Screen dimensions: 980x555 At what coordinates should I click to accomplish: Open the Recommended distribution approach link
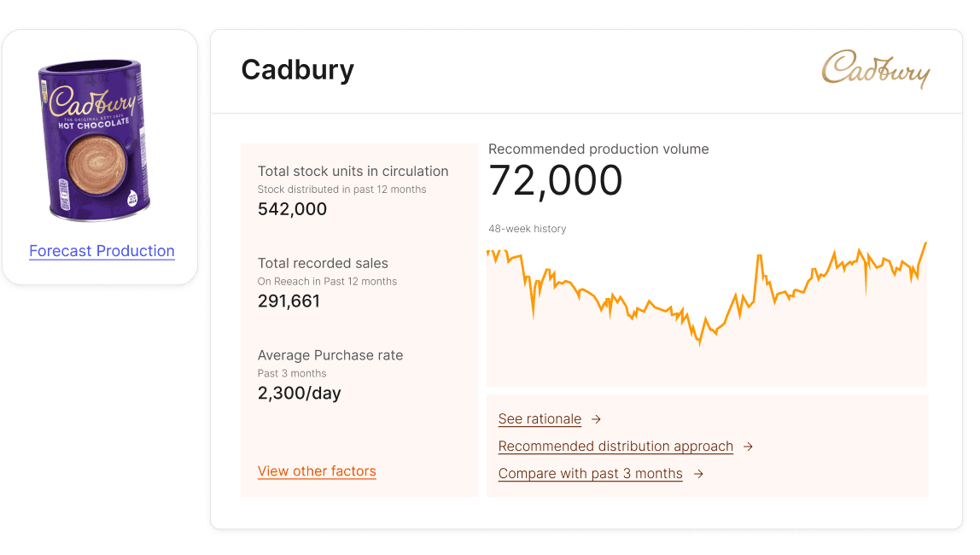click(615, 447)
